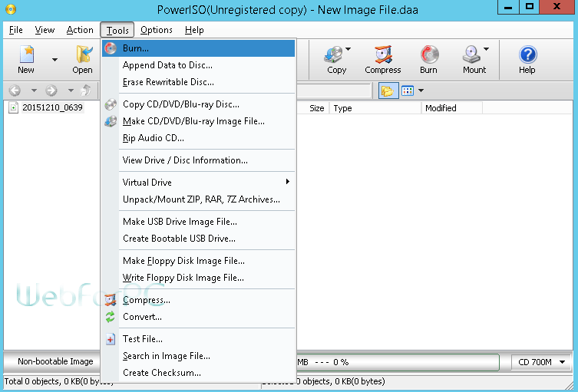Choose Search in Image File...
Screen dimensions: 578x392
(x=198, y=356)
